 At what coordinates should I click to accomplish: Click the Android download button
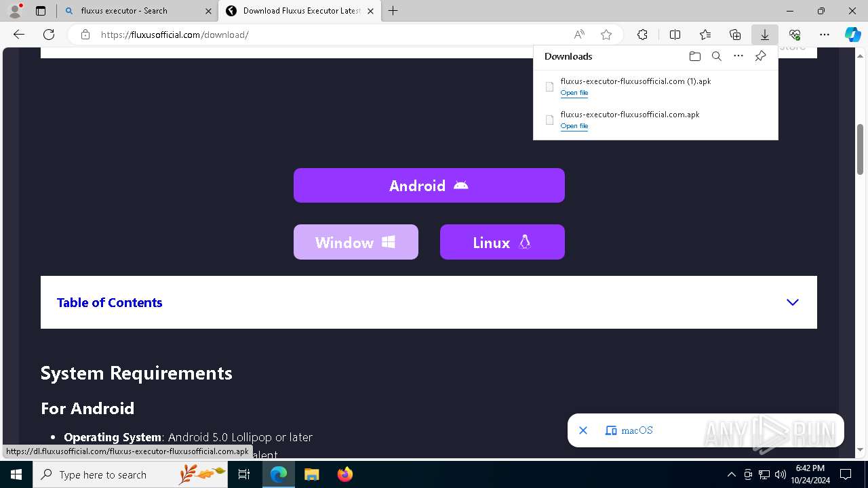[x=429, y=185]
